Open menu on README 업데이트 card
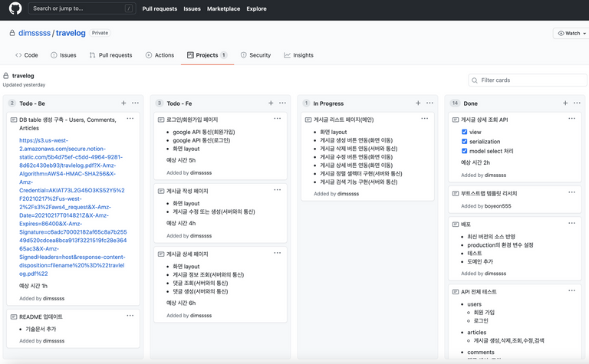 point(130,316)
